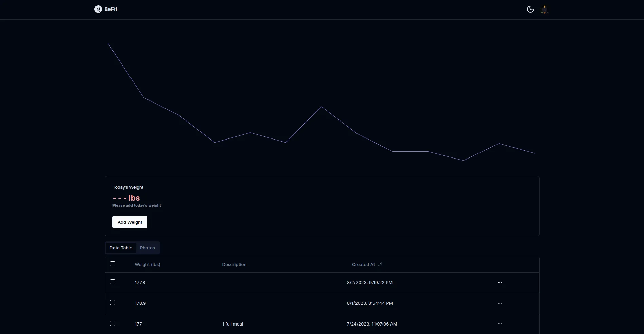644x334 pixels.
Task: Click the Description column header
Action: tap(234, 264)
